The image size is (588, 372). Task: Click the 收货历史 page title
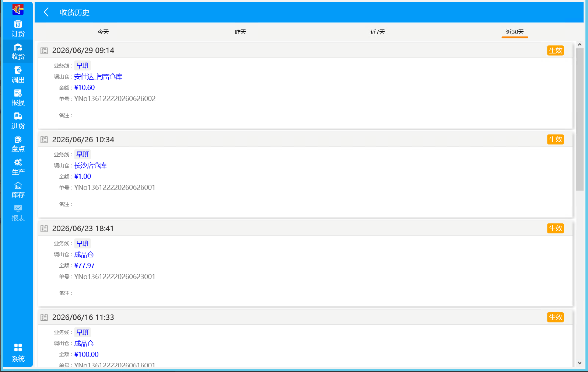click(x=75, y=12)
